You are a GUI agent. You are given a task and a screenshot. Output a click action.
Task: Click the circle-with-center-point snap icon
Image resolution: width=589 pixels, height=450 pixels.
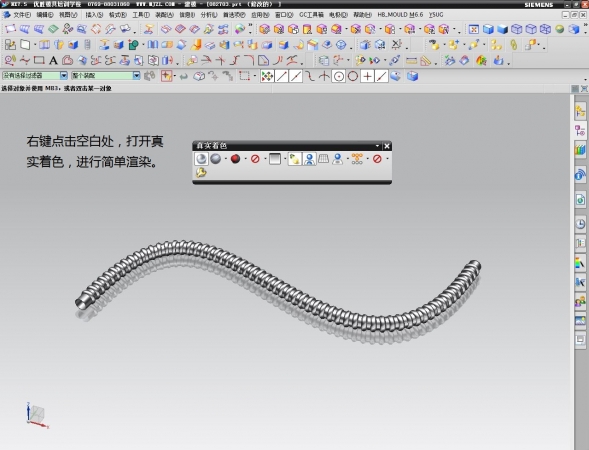tap(339, 77)
